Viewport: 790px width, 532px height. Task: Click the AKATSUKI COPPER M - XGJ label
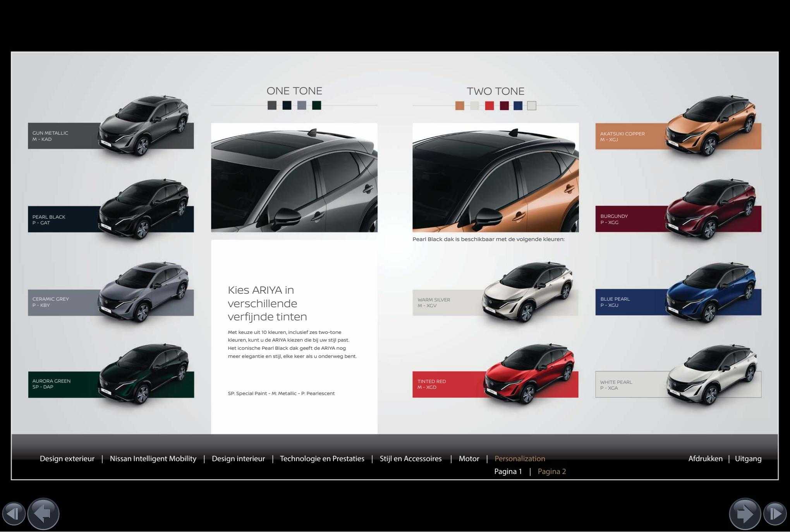pyautogui.click(x=622, y=137)
